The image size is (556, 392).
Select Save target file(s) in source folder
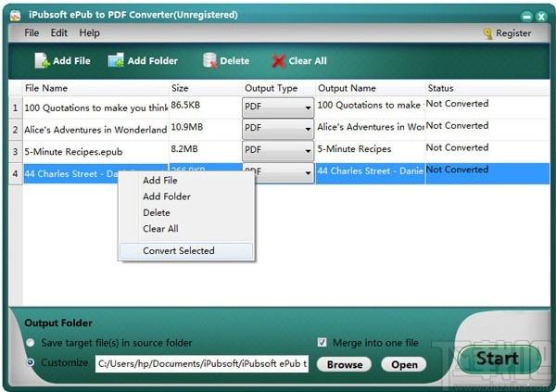pyautogui.click(x=31, y=342)
